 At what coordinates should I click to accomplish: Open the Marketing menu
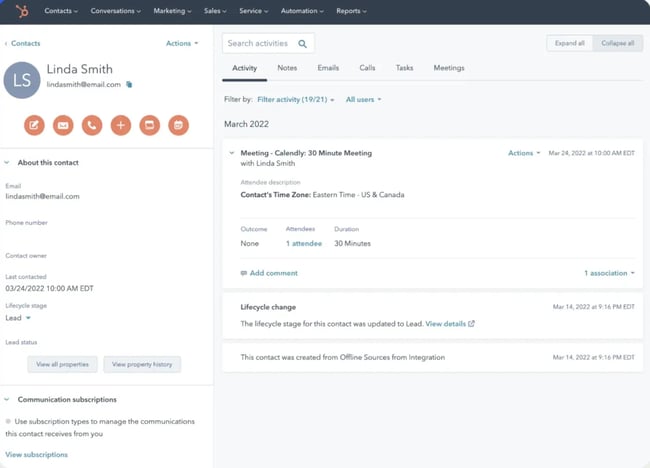172,11
